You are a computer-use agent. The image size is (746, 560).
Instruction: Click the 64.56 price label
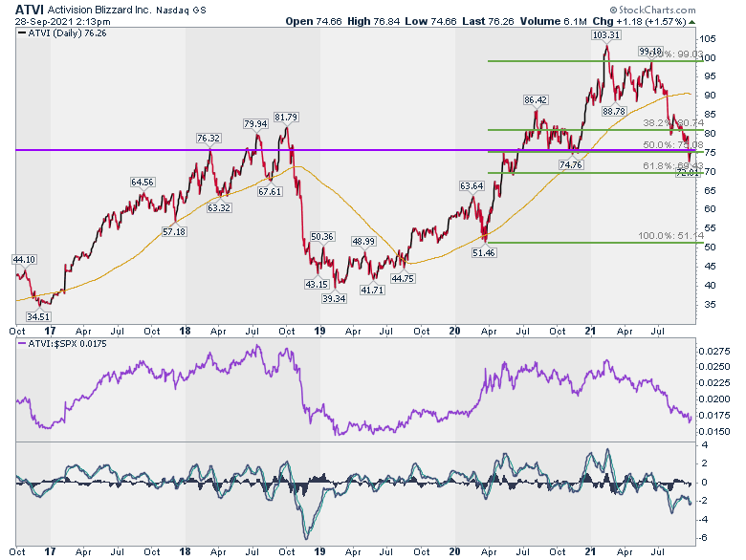[143, 183]
